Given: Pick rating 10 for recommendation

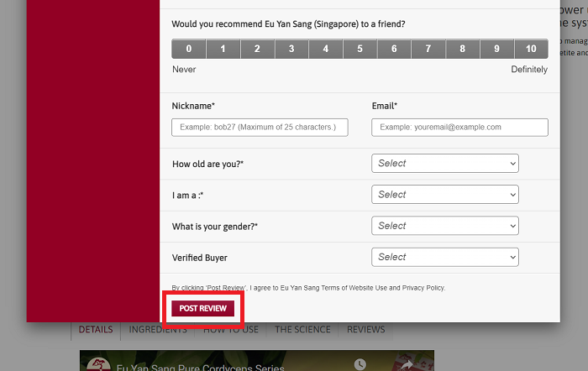Looking at the screenshot, I should pyautogui.click(x=531, y=49).
